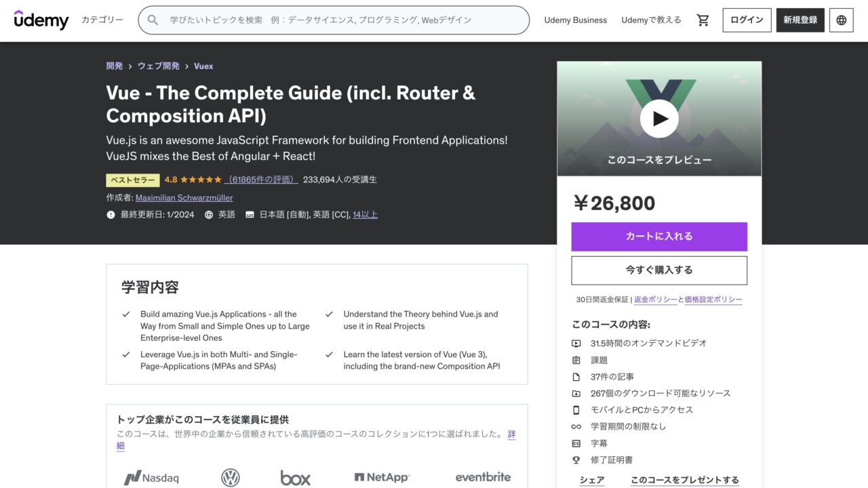
Task: Visit Maximilian Schwarzmüller's instructor profile
Action: [x=184, y=197]
